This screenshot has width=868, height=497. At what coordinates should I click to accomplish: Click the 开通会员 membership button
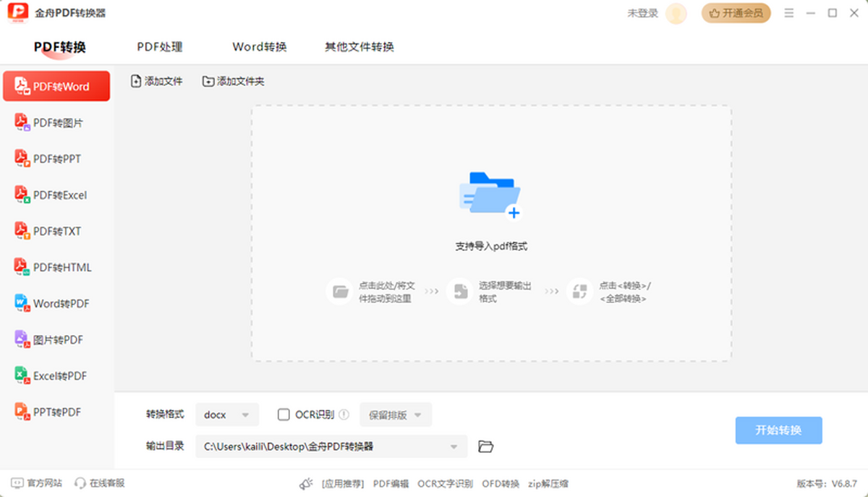click(x=736, y=13)
